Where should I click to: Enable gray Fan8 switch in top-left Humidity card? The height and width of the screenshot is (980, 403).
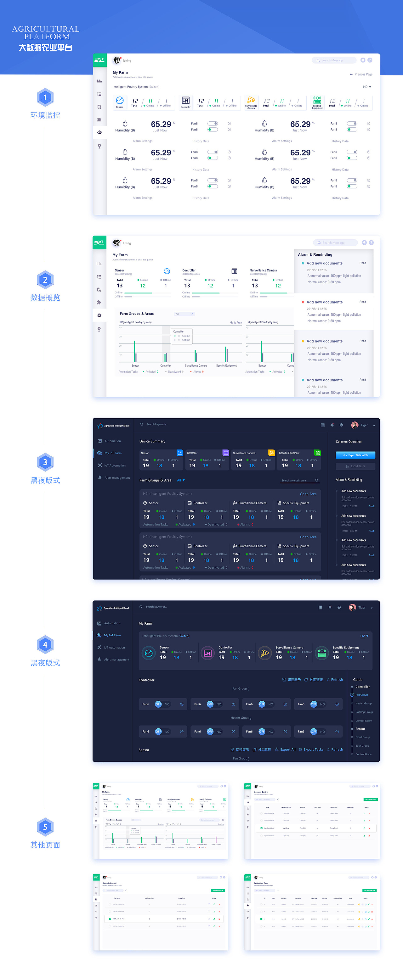coord(213,124)
